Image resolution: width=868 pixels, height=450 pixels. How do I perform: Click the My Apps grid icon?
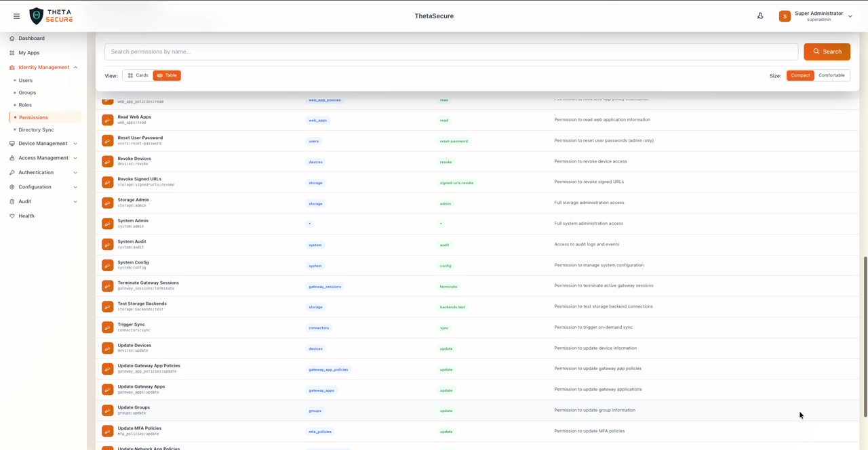coord(14,52)
